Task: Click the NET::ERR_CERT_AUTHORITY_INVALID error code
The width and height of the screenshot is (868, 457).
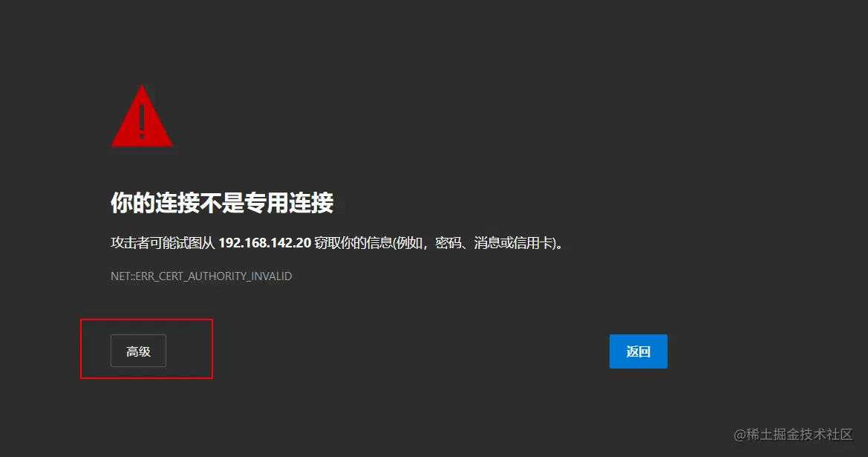Action: point(201,276)
